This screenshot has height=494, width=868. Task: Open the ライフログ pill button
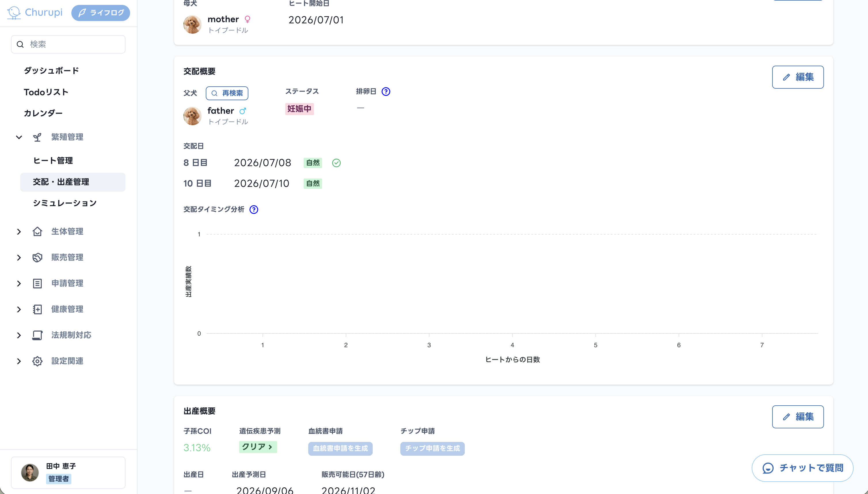pyautogui.click(x=101, y=13)
